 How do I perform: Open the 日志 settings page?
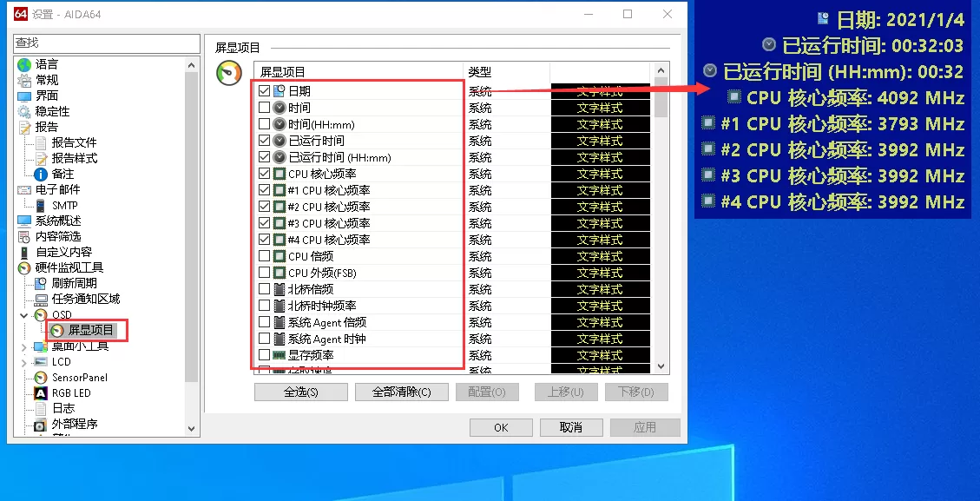pyautogui.click(x=64, y=408)
